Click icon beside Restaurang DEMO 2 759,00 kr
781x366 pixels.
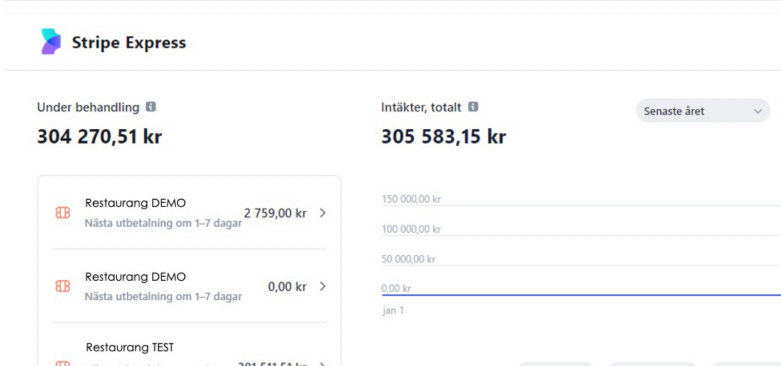click(63, 213)
